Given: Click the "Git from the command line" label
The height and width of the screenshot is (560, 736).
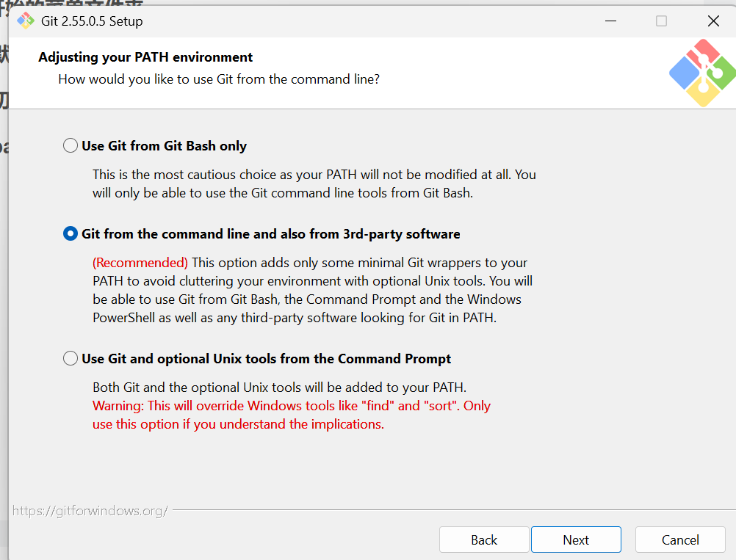Looking at the screenshot, I should point(271,234).
